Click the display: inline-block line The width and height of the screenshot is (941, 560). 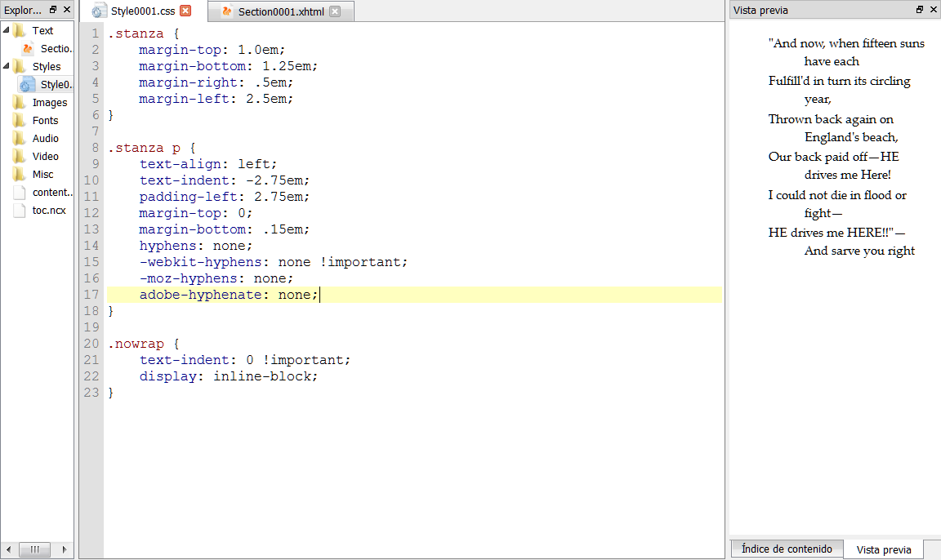coord(229,376)
